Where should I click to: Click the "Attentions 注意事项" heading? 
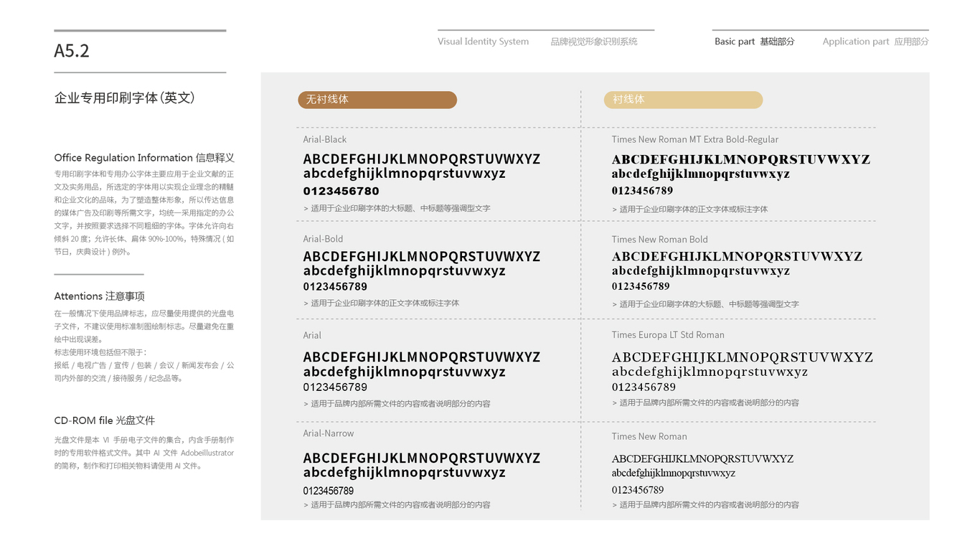[x=99, y=296]
